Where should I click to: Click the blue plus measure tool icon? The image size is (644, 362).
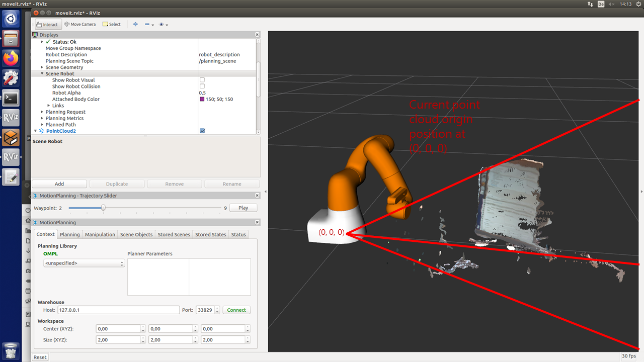(135, 24)
